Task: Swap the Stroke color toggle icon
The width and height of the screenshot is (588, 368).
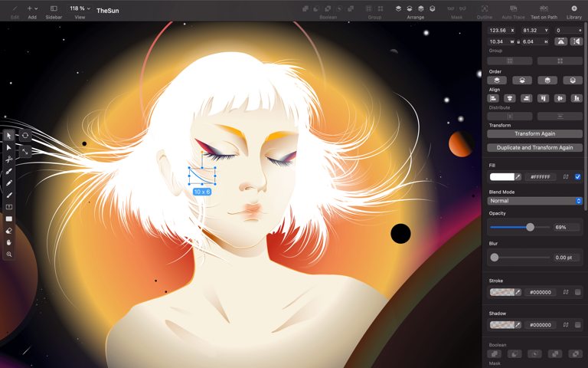Action: click(x=566, y=292)
